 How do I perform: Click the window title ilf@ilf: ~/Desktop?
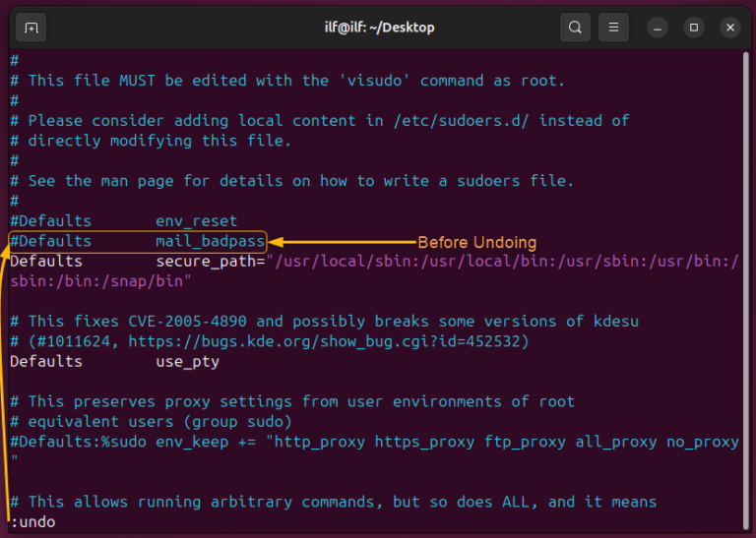tap(378, 28)
